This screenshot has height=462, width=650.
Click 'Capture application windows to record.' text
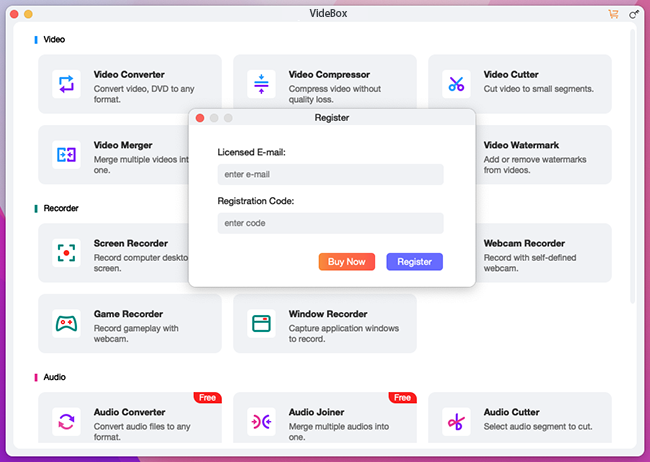344,333
